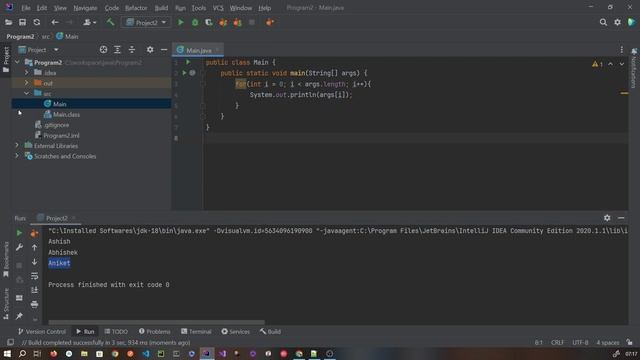Open editor tabs more-options menu
The height and width of the screenshot is (360, 640).
pos(622,50)
